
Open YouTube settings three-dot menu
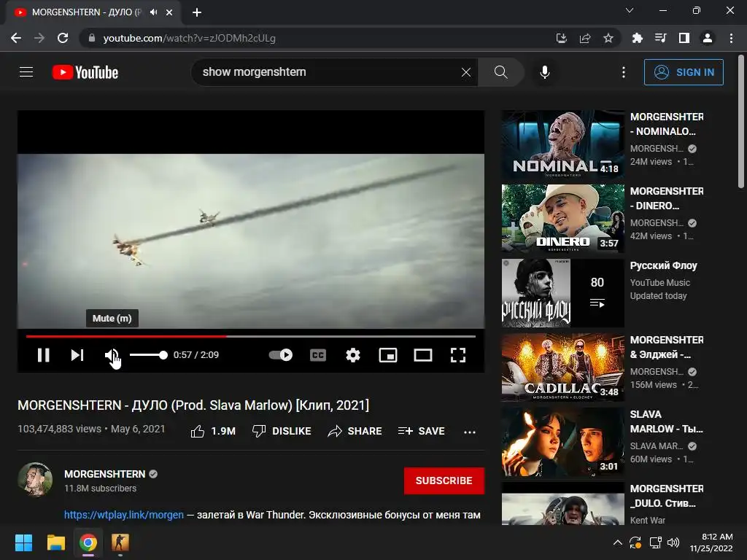click(624, 72)
